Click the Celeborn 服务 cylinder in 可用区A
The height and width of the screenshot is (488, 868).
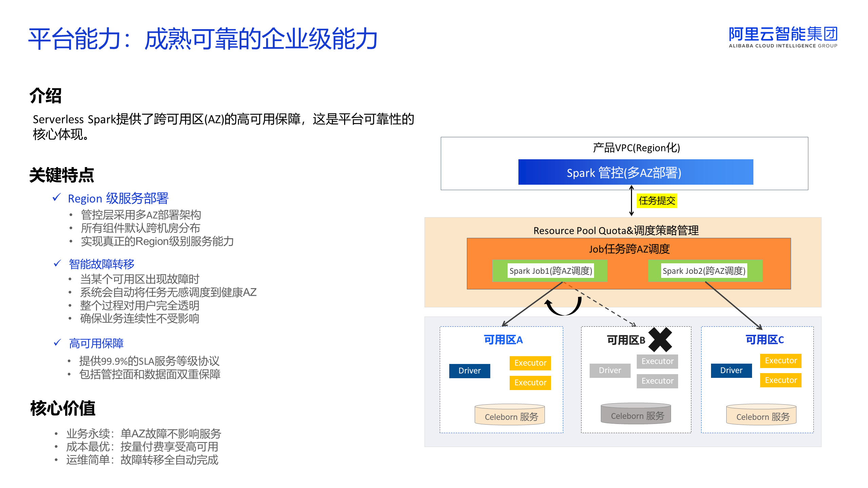pyautogui.click(x=510, y=415)
